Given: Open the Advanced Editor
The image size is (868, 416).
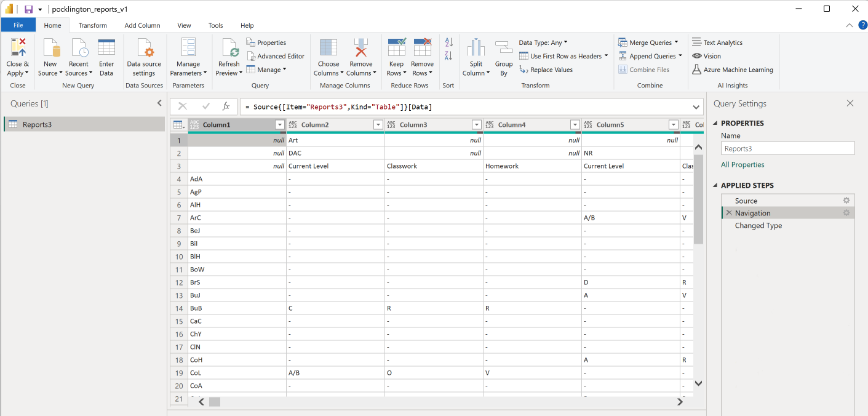Looking at the screenshot, I should tap(276, 56).
